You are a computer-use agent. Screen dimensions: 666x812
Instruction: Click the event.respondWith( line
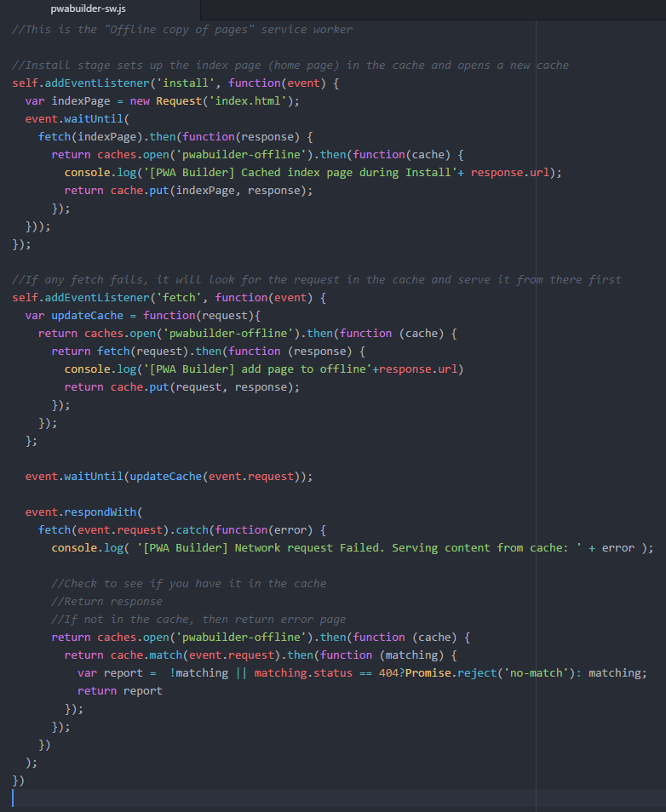84,512
